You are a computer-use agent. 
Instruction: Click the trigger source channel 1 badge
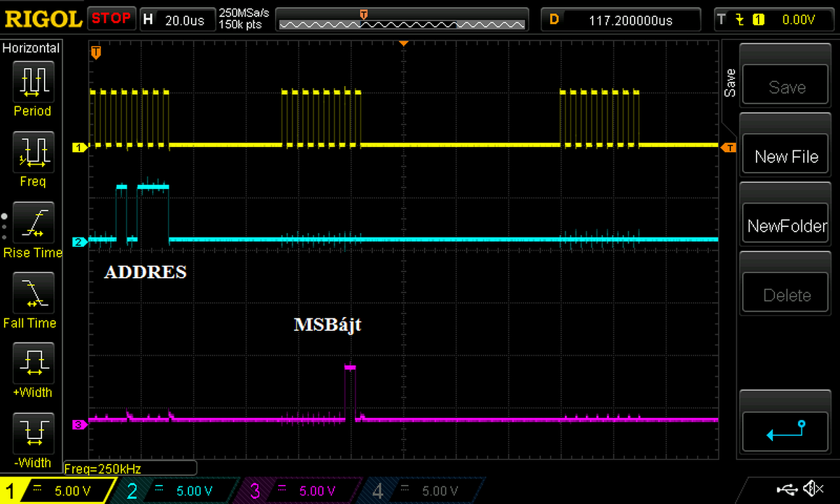pos(759,20)
